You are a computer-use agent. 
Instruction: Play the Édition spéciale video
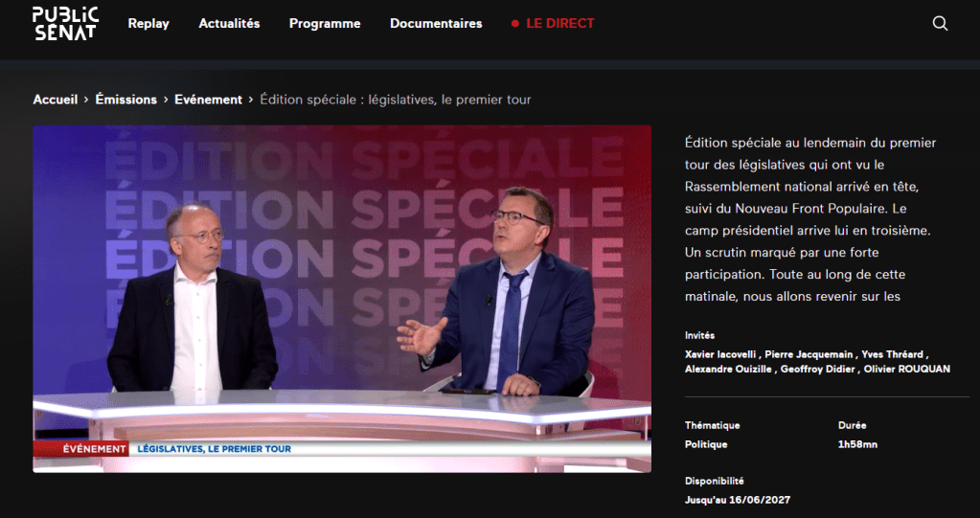(x=342, y=298)
